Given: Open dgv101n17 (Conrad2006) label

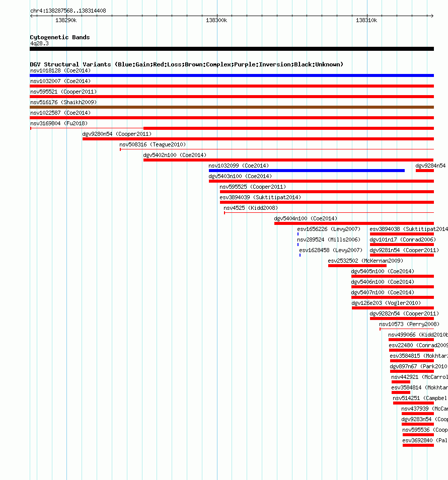Looking at the screenshot, I should coord(403,239).
